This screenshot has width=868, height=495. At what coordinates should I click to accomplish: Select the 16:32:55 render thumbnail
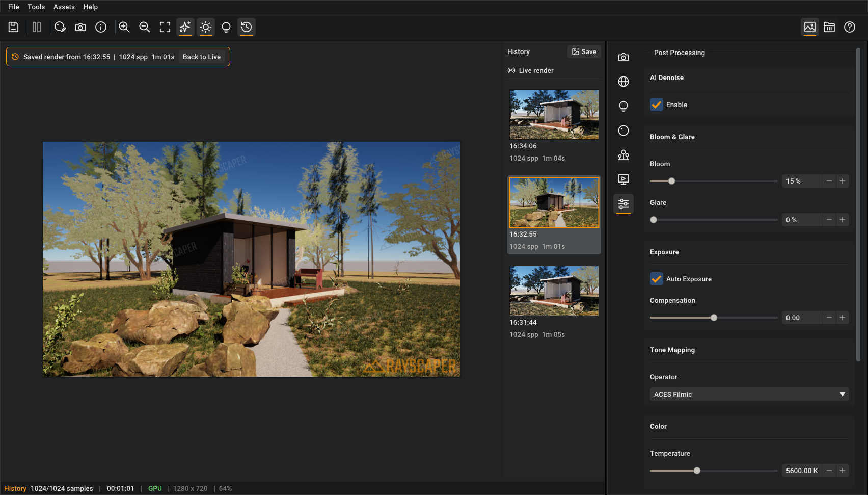pyautogui.click(x=554, y=202)
